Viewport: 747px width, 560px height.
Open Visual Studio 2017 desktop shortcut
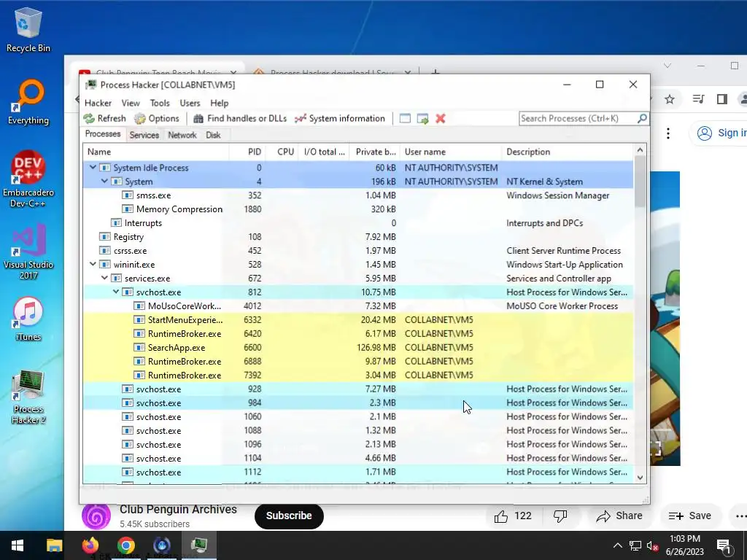coord(28,252)
